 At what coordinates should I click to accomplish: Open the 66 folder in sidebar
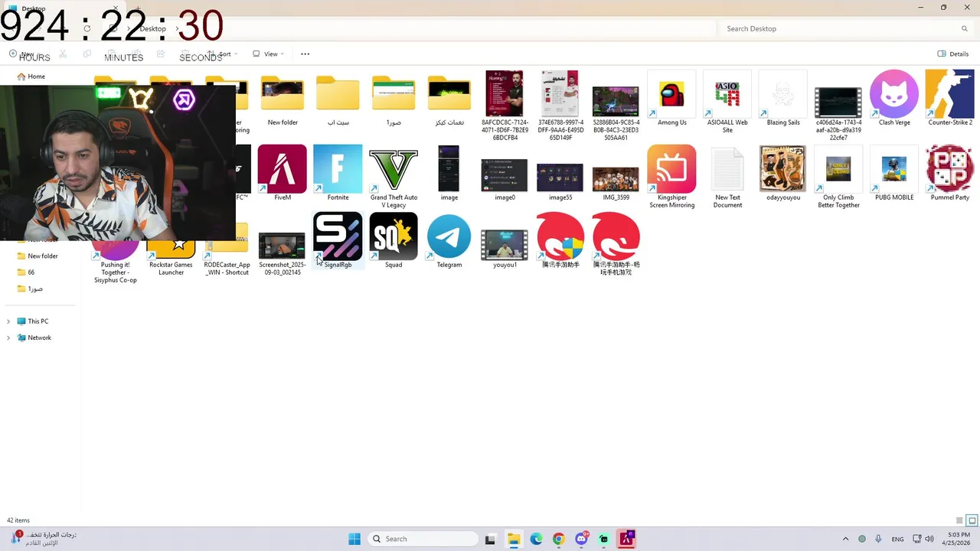(x=26, y=272)
